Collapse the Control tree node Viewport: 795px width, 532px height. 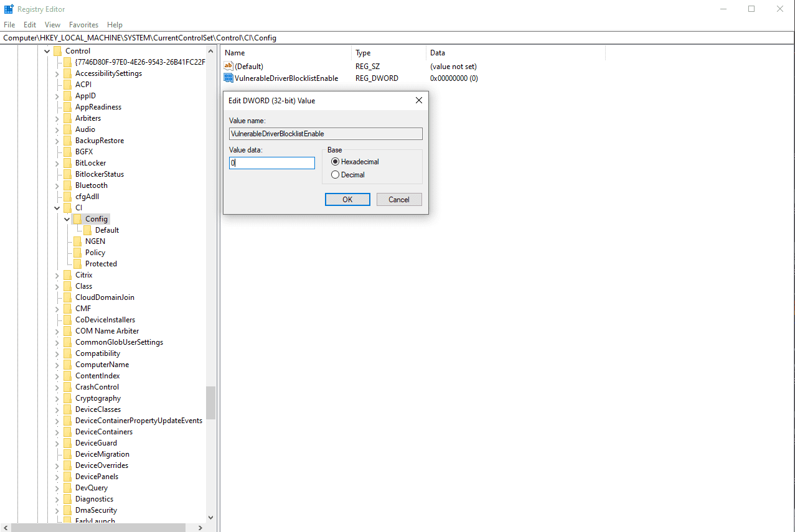tap(47, 51)
